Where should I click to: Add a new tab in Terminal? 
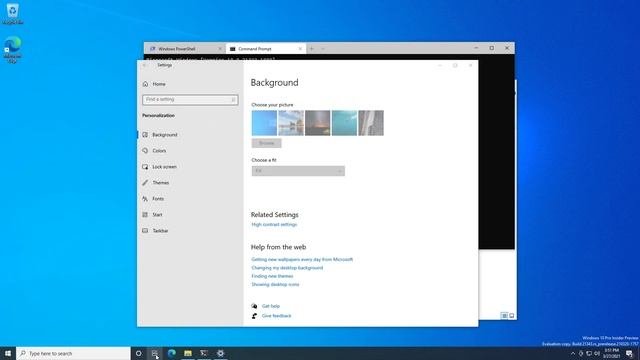311,49
